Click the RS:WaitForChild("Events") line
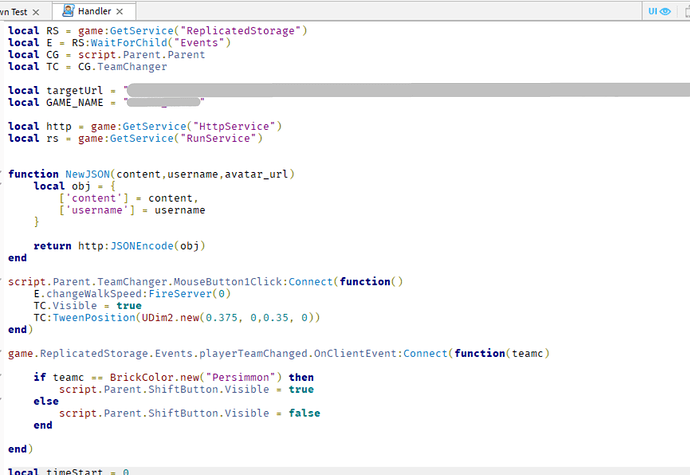The height and width of the screenshot is (475, 690). 119,43
